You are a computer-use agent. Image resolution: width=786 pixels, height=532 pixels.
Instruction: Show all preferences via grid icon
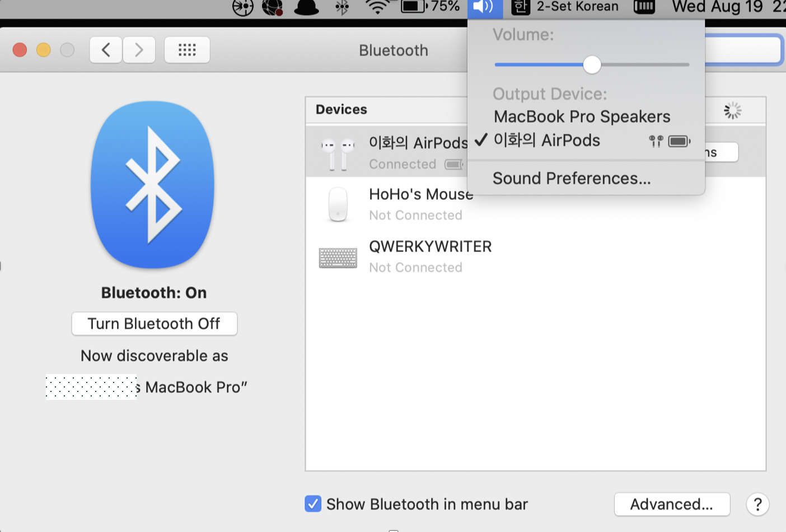[x=187, y=50]
